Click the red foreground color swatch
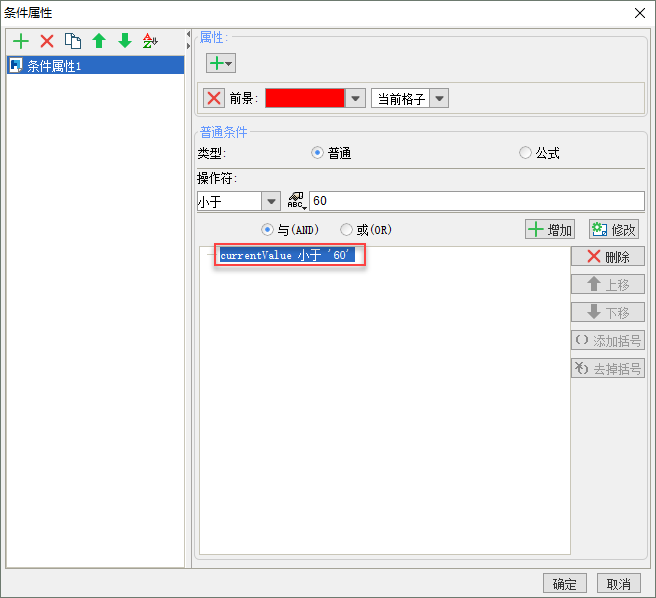Screen dimensions: 656x598 pyautogui.click(x=305, y=98)
